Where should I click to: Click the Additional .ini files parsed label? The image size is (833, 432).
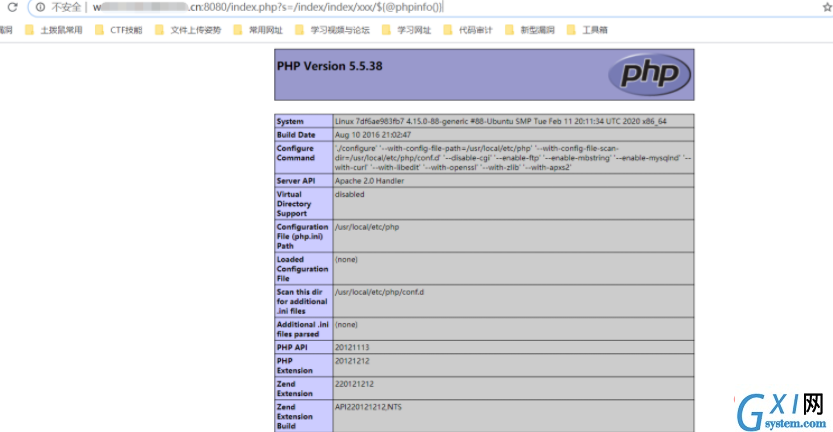(303, 329)
